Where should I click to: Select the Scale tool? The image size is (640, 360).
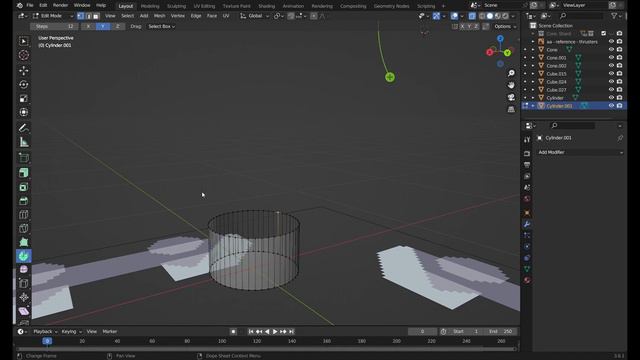24,98
